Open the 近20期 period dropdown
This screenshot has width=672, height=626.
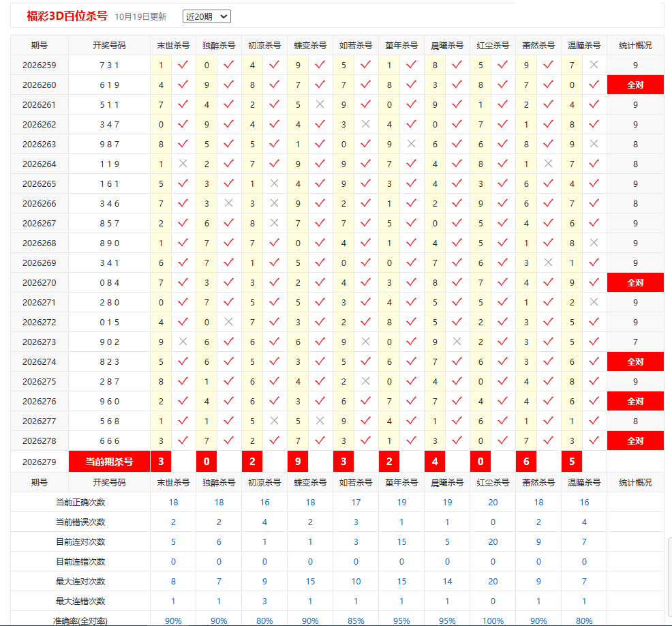coord(207,16)
